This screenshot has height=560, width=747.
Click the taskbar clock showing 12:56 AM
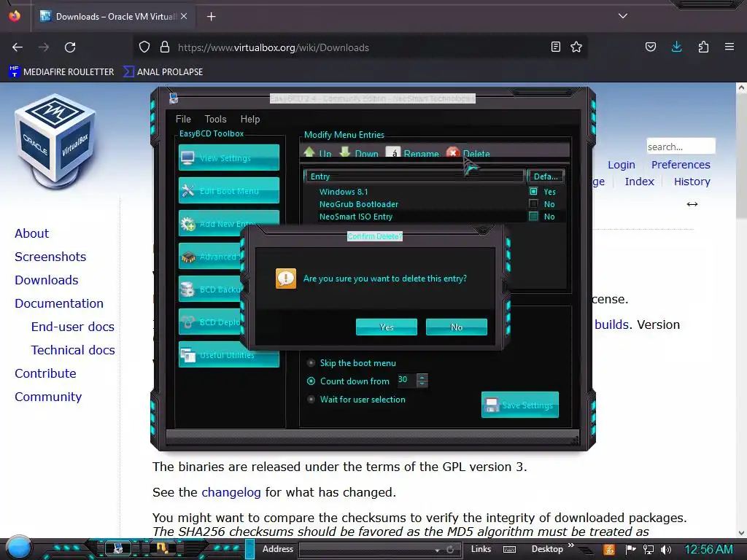[x=708, y=550]
